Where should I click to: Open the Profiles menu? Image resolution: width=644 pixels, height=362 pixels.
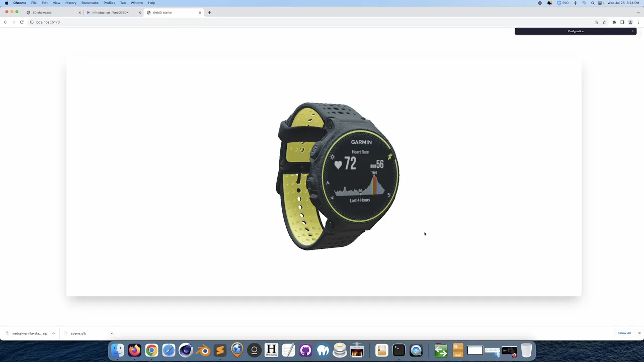coord(109,3)
